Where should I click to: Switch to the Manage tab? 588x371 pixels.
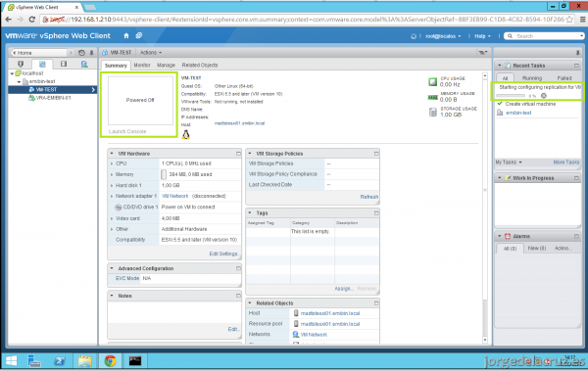pos(167,66)
